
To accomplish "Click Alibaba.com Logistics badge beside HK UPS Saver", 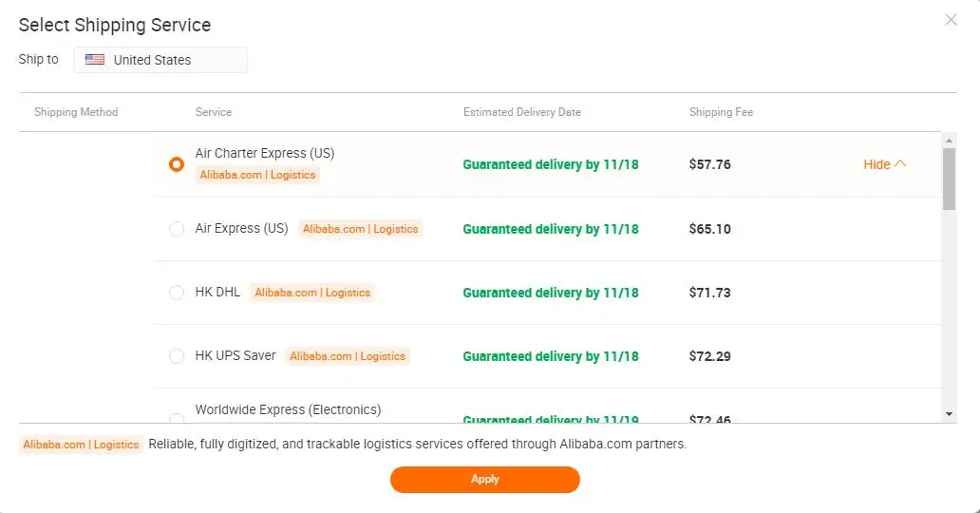I will 348,356.
